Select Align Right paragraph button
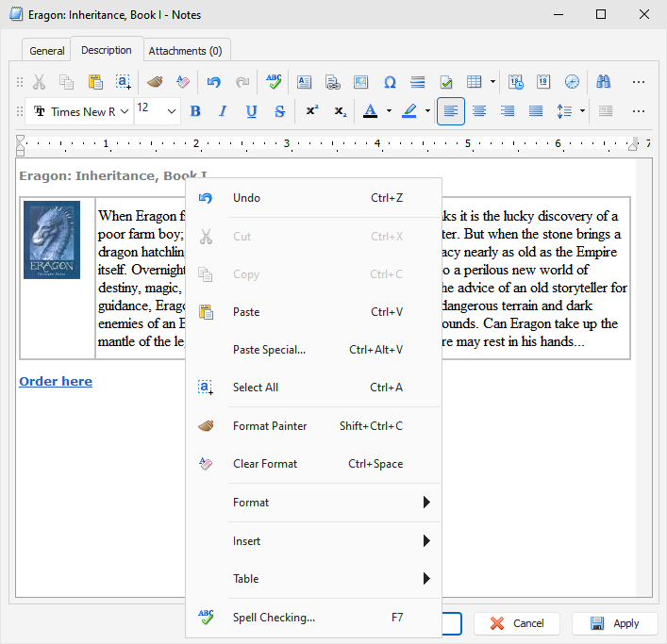667x644 pixels. click(x=508, y=111)
